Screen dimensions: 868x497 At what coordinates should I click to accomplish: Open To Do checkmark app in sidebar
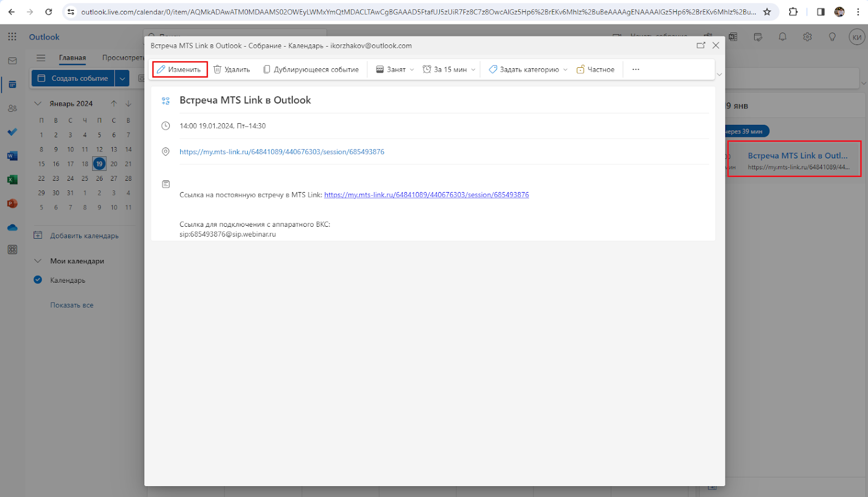coord(12,132)
